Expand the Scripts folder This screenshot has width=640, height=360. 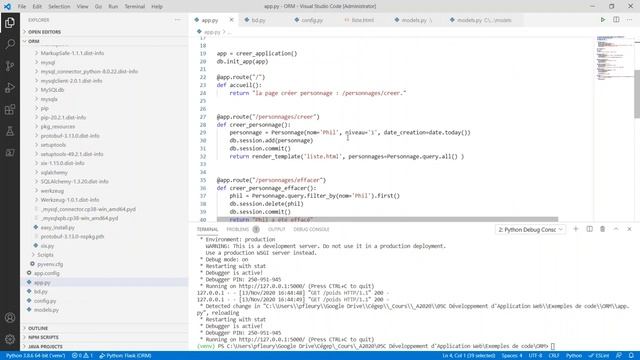point(45,255)
